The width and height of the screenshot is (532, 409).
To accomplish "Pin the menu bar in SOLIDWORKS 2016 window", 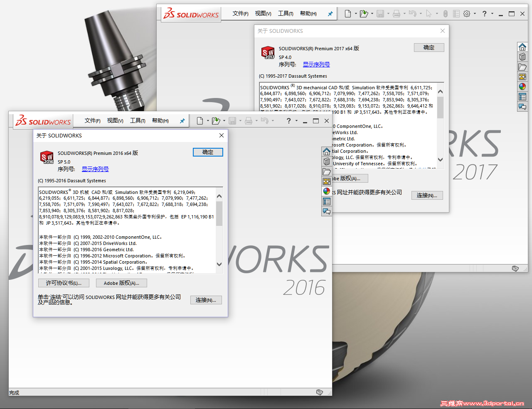I will [x=182, y=121].
